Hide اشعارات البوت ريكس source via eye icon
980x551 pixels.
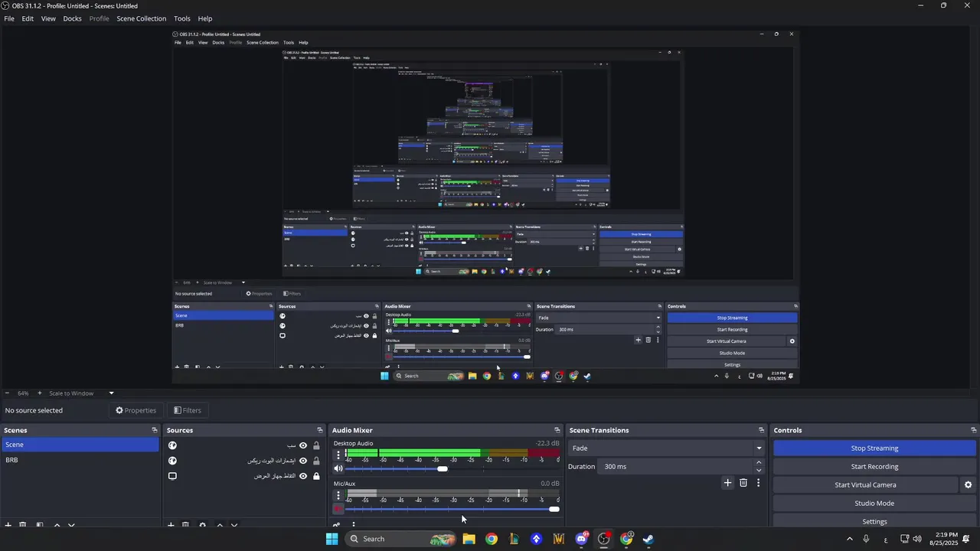click(x=303, y=461)
